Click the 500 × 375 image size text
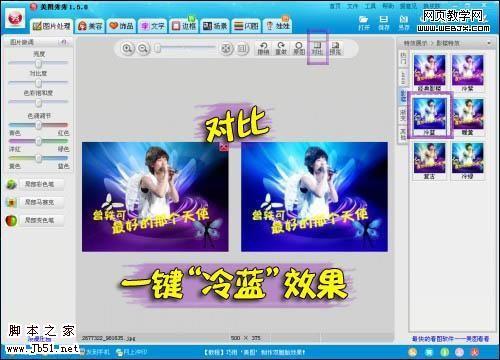 (246, 338)
